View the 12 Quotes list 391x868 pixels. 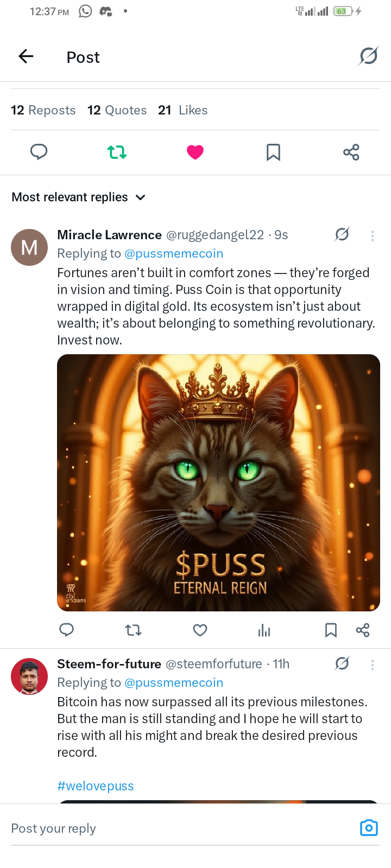click(117, 110)
